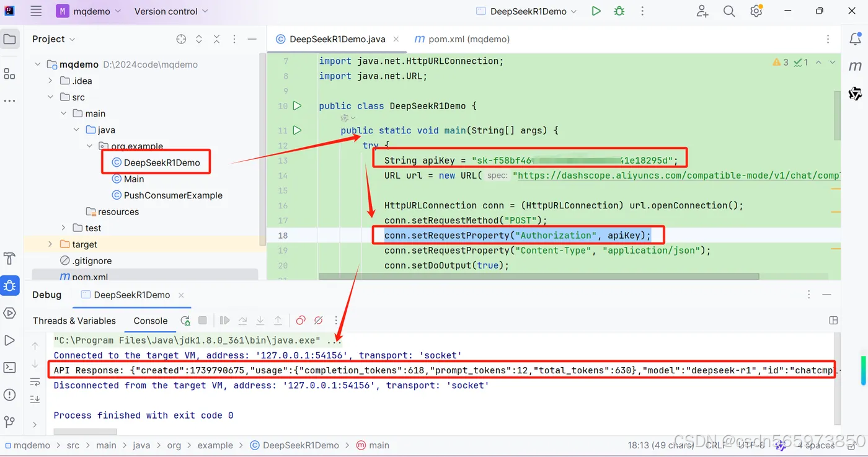Toggle mute breakpoints
Viewport: 868px width, 457px height.
318,321
